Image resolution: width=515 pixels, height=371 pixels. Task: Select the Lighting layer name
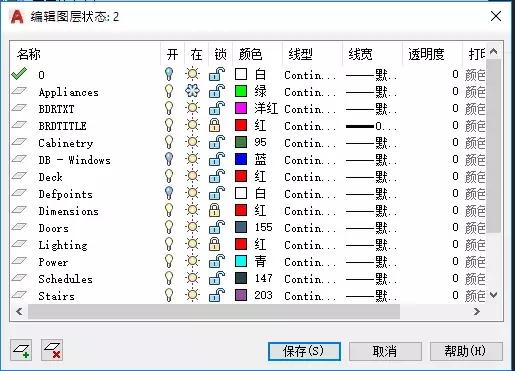pos(63,245)
